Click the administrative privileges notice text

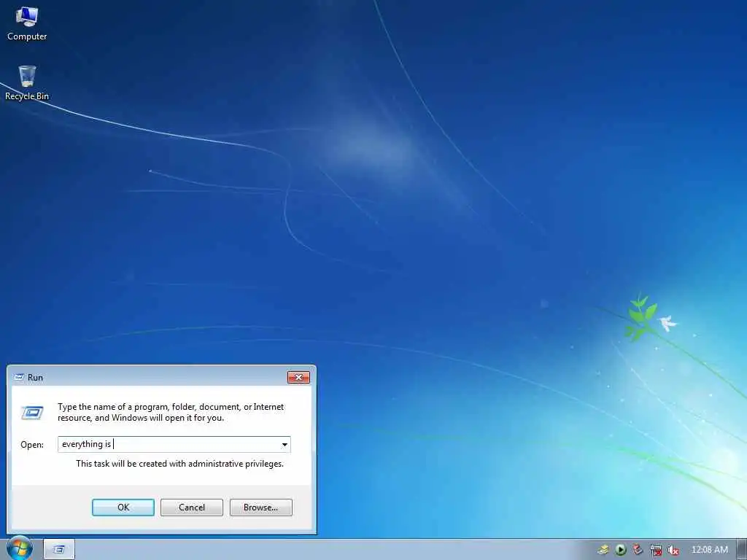(x=179, y=463)
